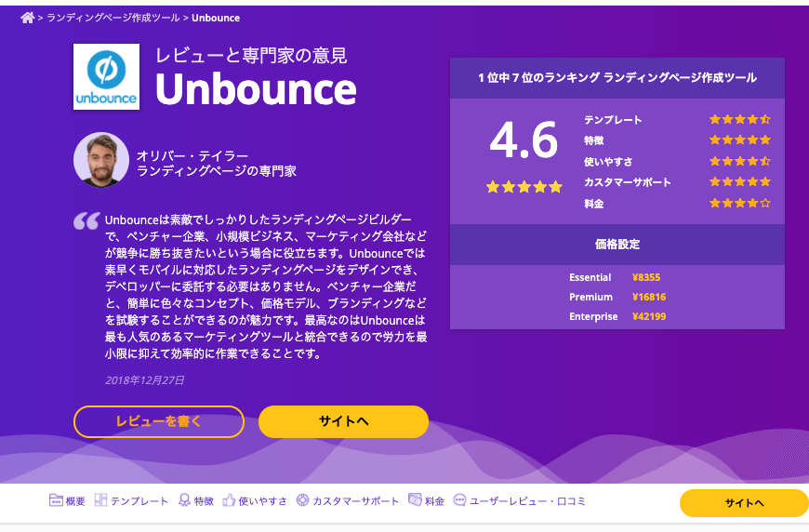809x532 pixels.
Task: Click the 使いやすさ thumbs-up icon
Action: [x=229, y=500]
